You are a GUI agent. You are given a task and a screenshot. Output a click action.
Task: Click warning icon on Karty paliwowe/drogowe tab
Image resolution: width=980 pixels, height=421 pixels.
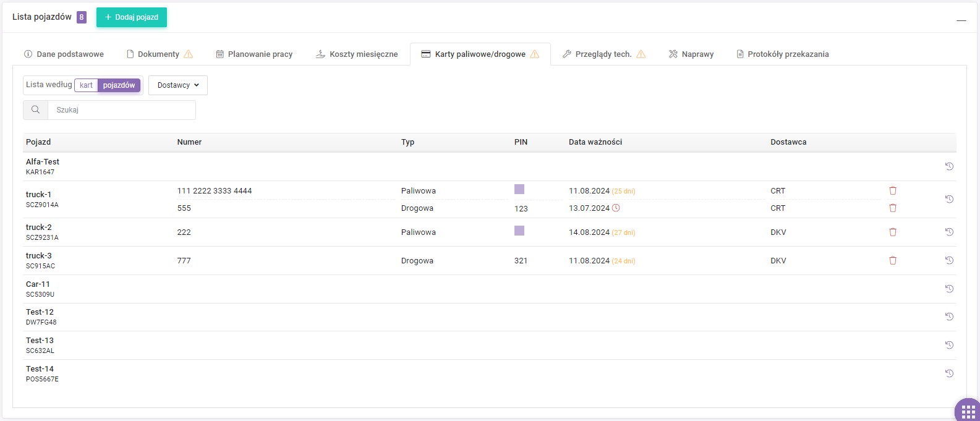click(x=535, y=54)
